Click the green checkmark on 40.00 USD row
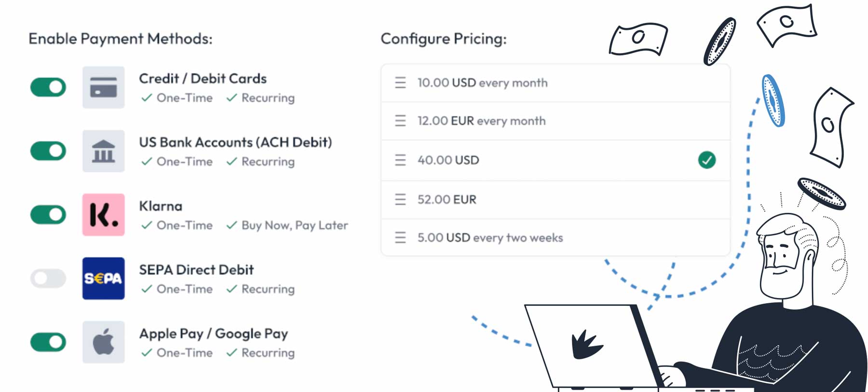 click(706, 160)
